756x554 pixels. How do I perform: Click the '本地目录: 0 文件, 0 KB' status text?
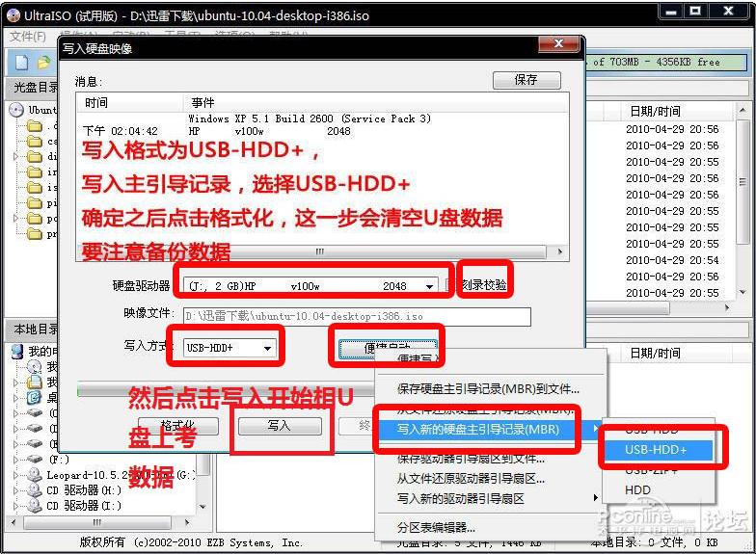(x=654, y=543)
